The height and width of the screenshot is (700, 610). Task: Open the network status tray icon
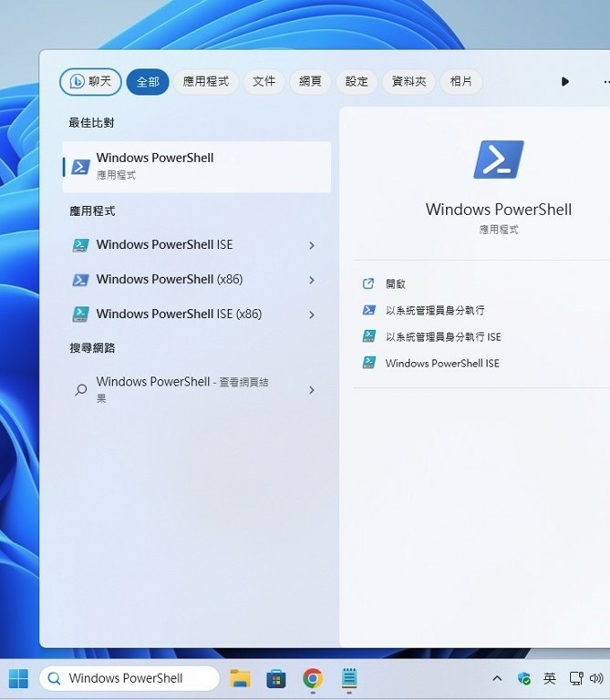click(576, 678)
